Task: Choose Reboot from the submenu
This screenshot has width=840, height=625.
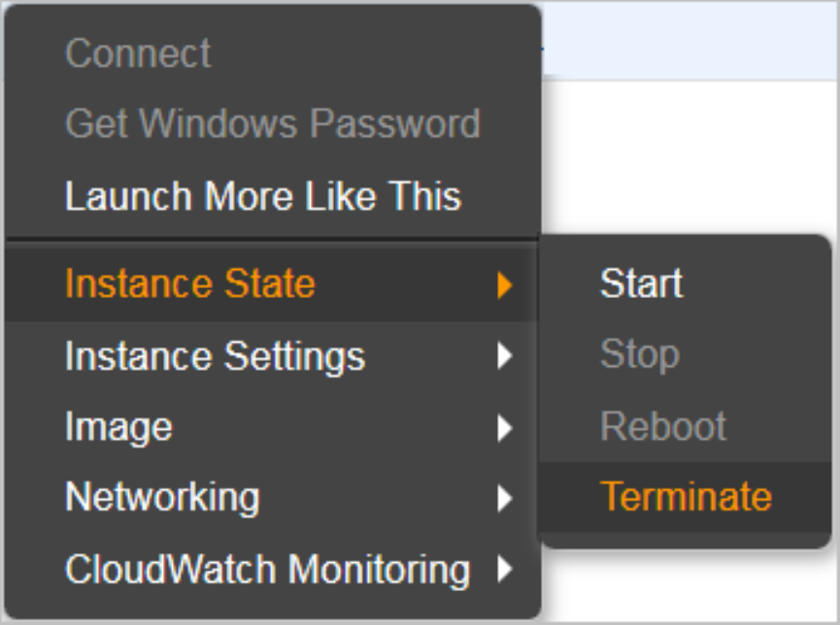Action: click(x=663, y=426)
